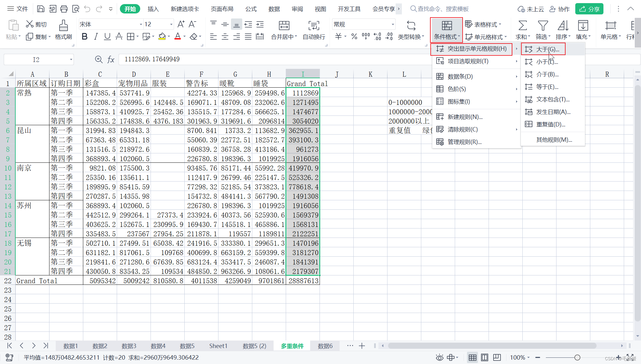The height and width of the screenshot is (364, 641).
Task: Switch to page layout view in status bar
Action: 485,357
